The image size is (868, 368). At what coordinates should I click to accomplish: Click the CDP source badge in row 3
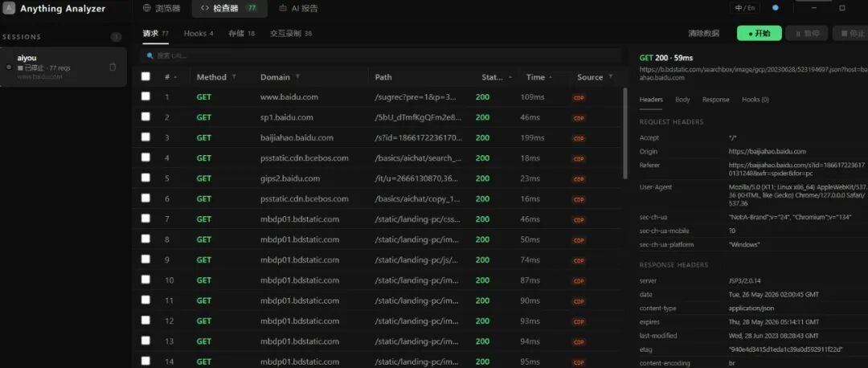coord(579,138)
